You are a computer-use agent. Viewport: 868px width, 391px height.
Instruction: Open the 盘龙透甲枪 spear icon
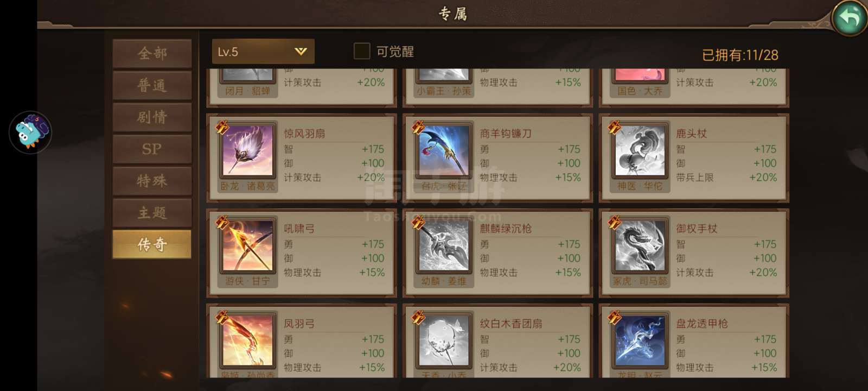640,340
